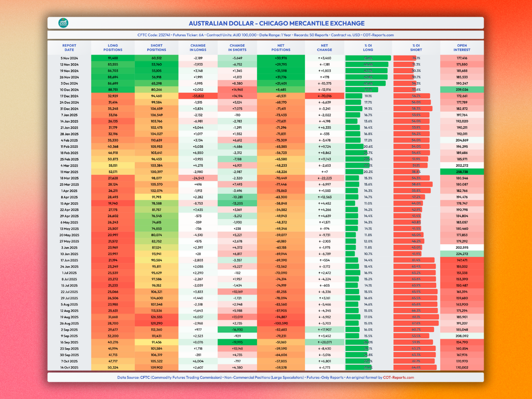Open the COT-Reports.com link in the footer
The image size is (532, 399).
[x=398, y=378]
